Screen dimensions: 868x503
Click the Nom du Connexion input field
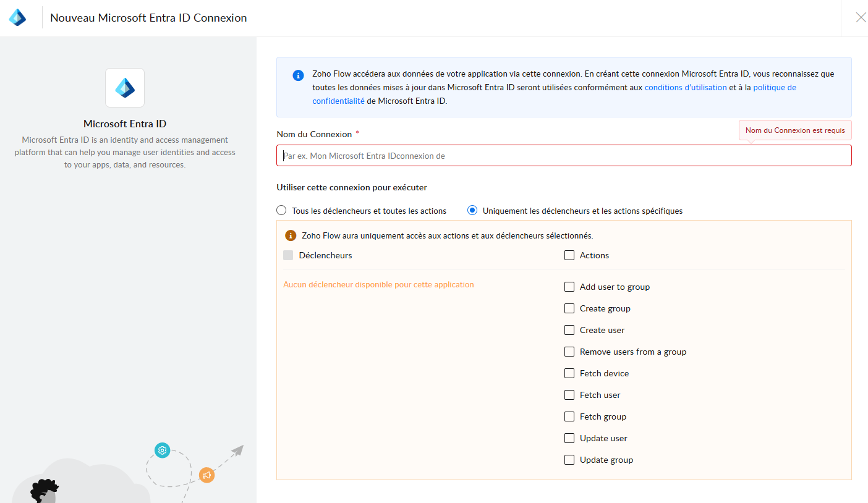pos(564,156)
